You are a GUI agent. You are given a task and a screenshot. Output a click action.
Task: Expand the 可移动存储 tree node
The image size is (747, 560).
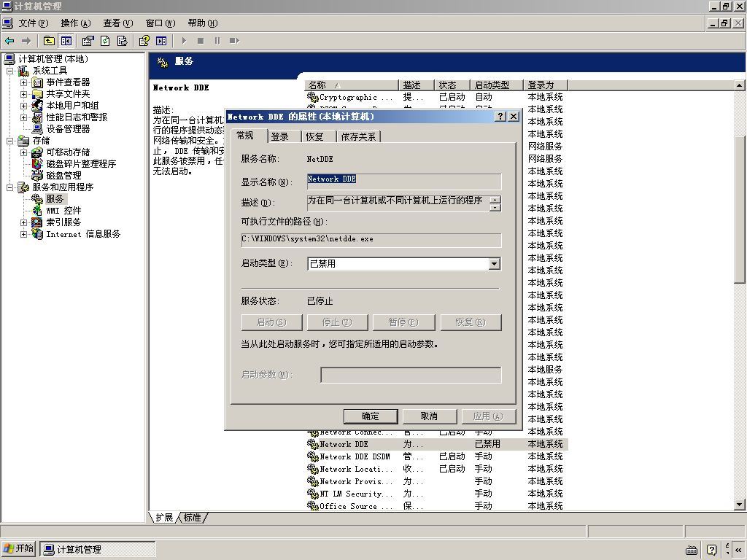point(24,152)
